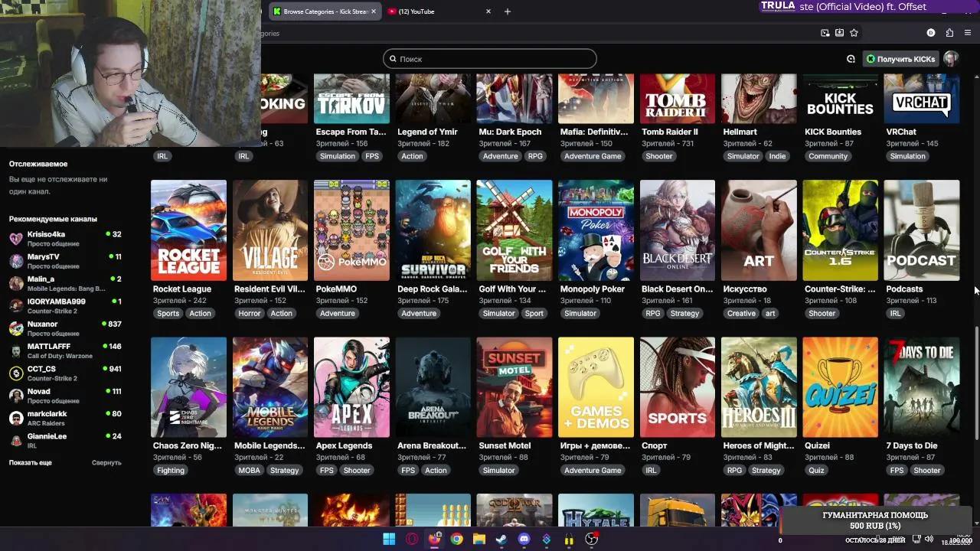Open the Игры + демоверсии category cover
Image resolution: width=980 pixels, height=551 pixels.
(596, 387)
